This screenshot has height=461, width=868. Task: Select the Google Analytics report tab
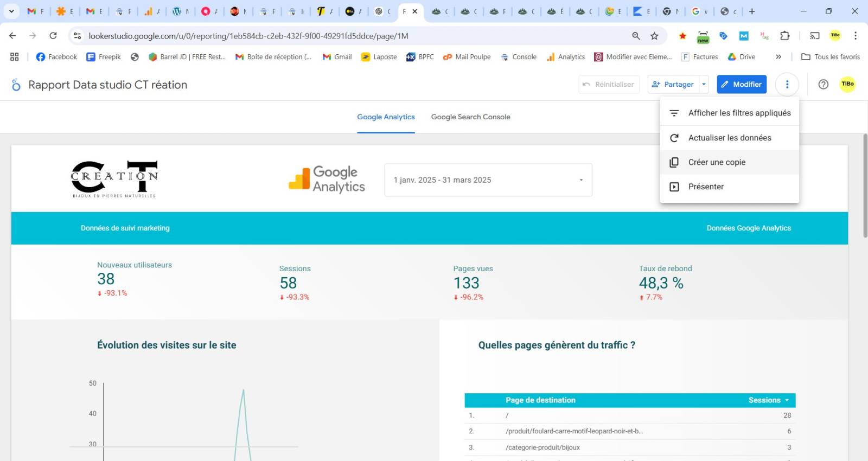pyautogui.click(x=386, y=117)
